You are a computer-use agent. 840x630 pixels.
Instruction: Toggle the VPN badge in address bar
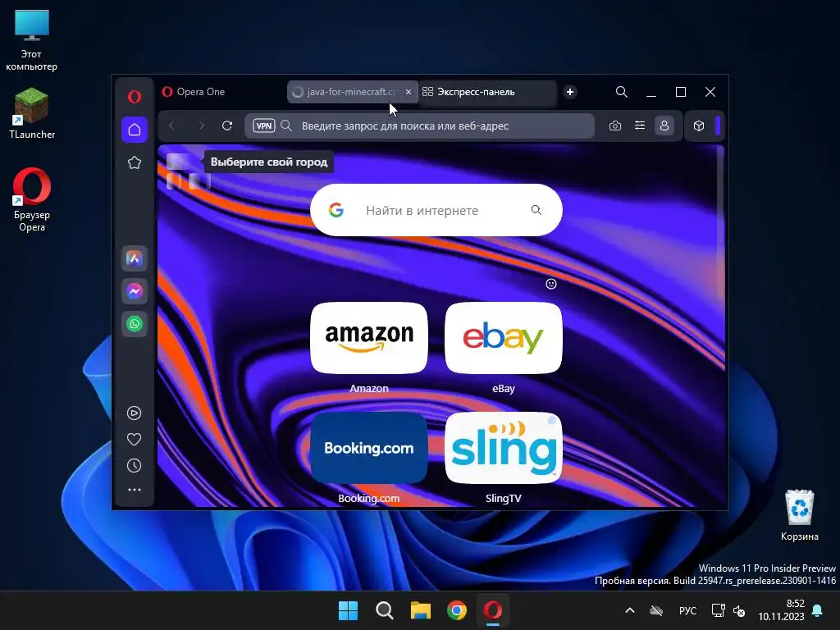point(264,126)
